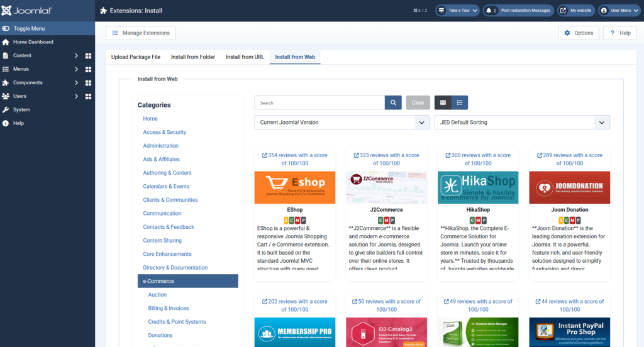Open Instant PayPal Pro Shop thumbnail
Screen dimensions: 644x347
(x=570, y=332)
